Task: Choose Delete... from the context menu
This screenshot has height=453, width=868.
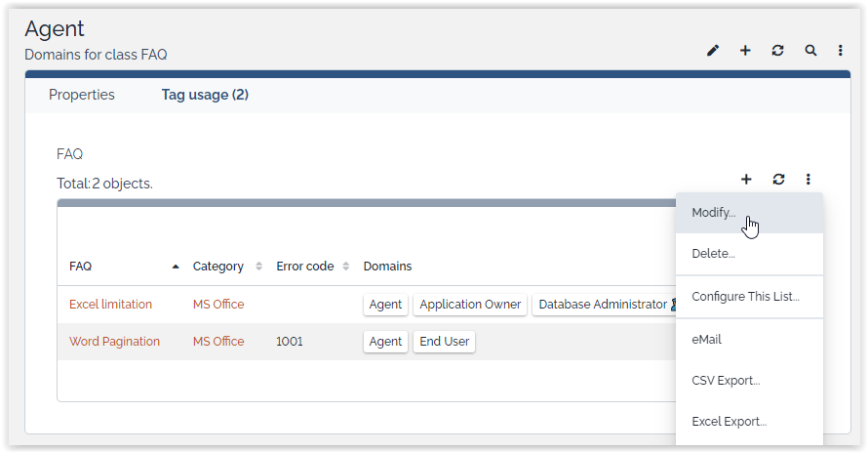Action: click(713, 254)
